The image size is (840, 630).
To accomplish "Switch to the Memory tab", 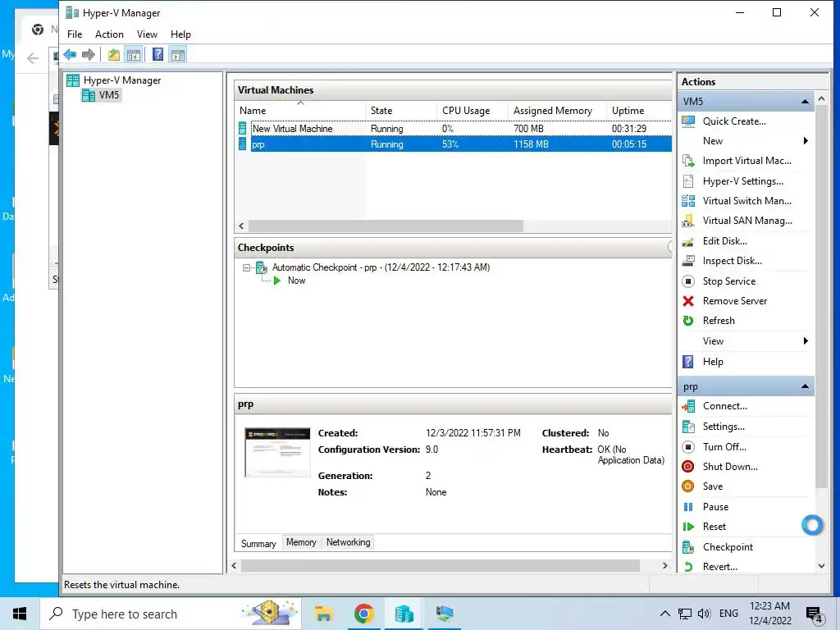I will [x=301, y=542].
